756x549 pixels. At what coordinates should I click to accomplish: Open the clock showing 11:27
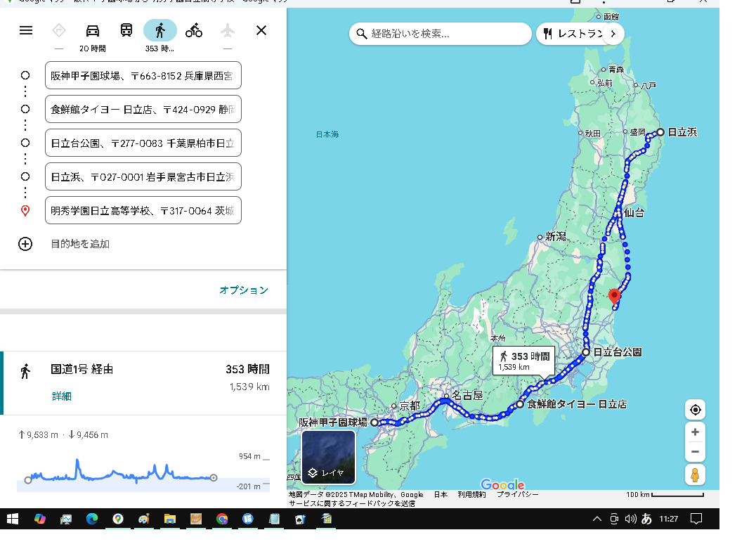[669, 519]
